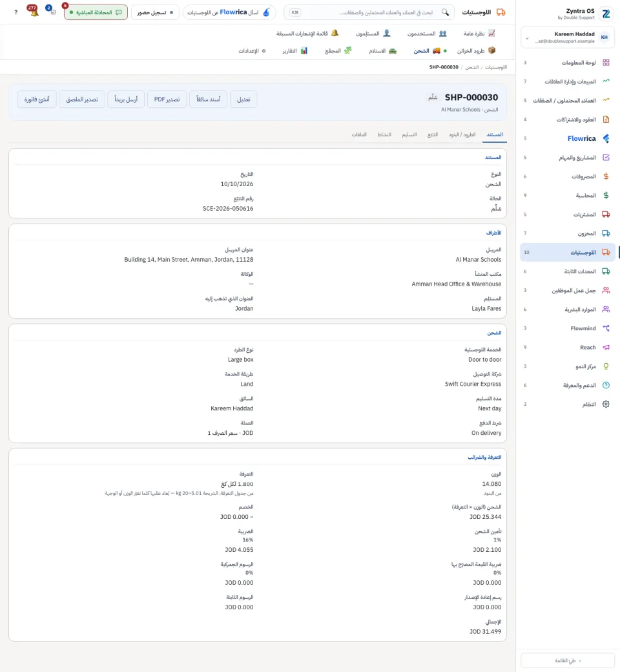The width and height of the screenshot is (620, 672).
Task: Click tracking number SCE-2026-050616
Action: pyautogui.click(x=228, y=209)
